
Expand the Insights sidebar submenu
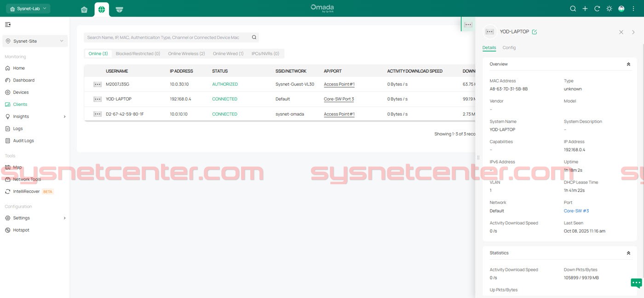[64, 117]
